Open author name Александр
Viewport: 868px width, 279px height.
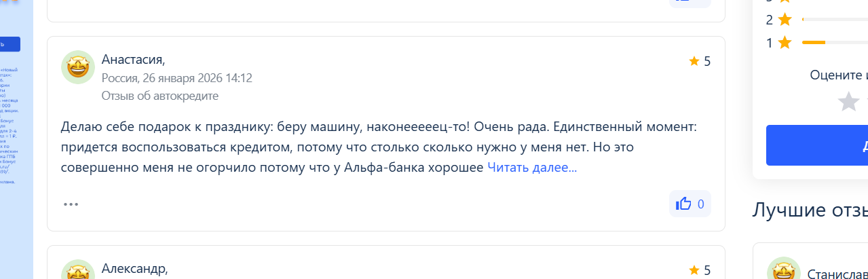[134, 268]
